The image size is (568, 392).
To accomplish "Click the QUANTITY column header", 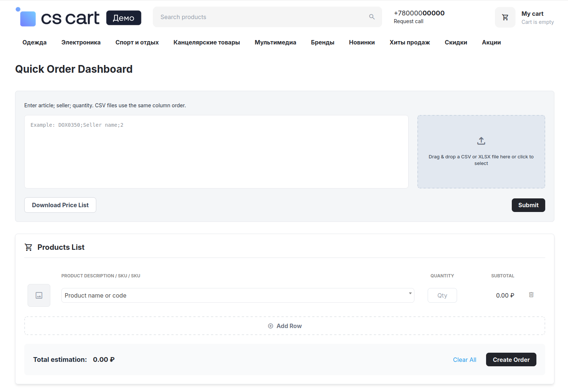I will (442, 276).
